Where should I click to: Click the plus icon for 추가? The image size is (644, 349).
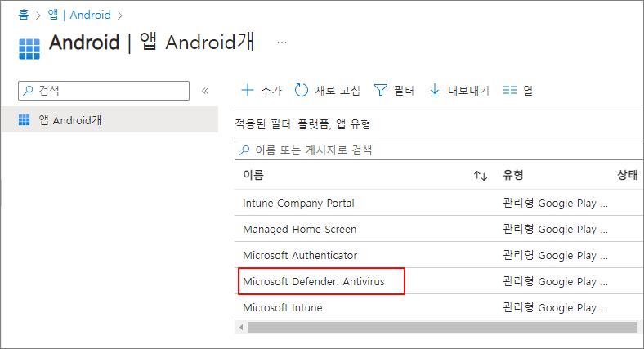[248, 90]
